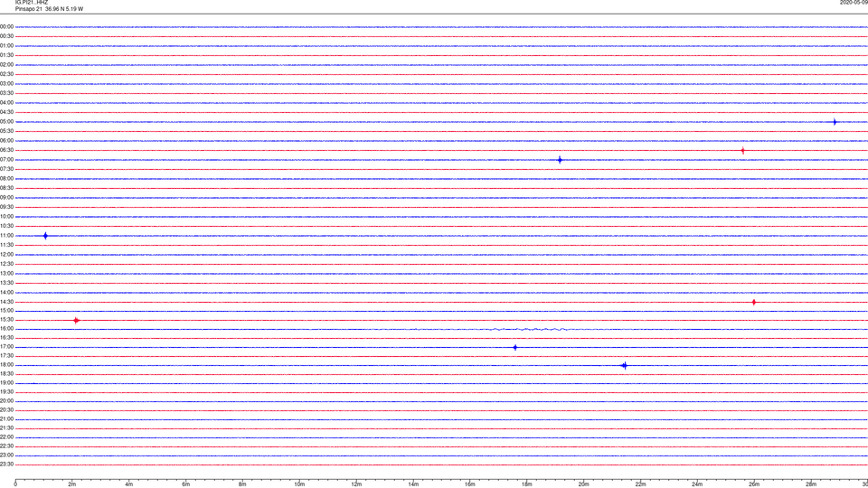The height and width of the screenshot is (488, 868).
Task: Click the station label 'Pinsapo 21 36.96 N 5.19 W'
Action: tap(49, 9)
